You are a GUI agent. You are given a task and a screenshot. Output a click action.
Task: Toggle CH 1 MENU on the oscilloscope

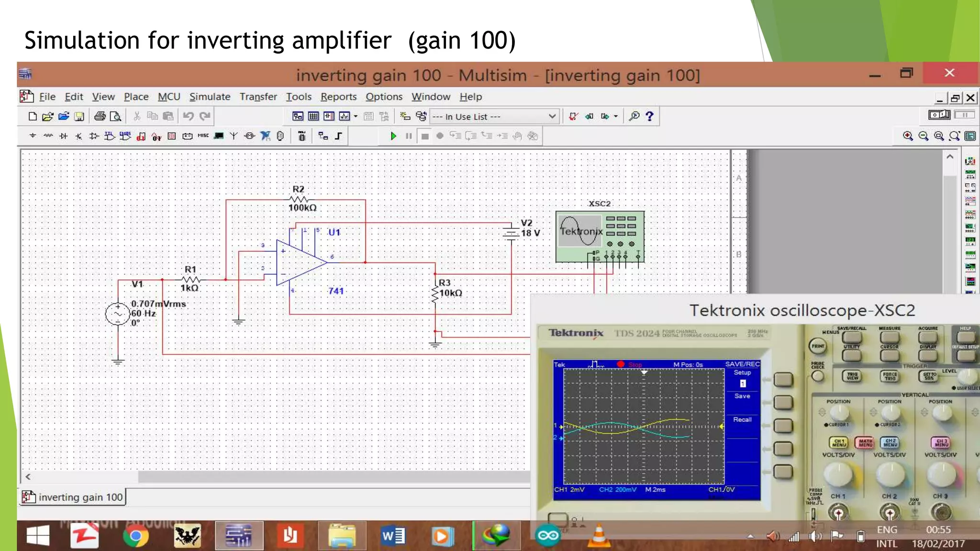[x=839, y=443]
